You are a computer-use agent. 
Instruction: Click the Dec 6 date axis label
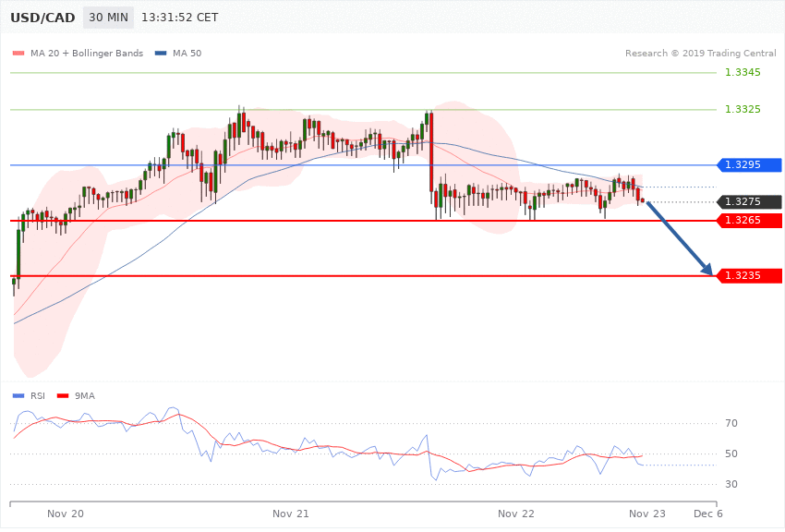(708, 514)
